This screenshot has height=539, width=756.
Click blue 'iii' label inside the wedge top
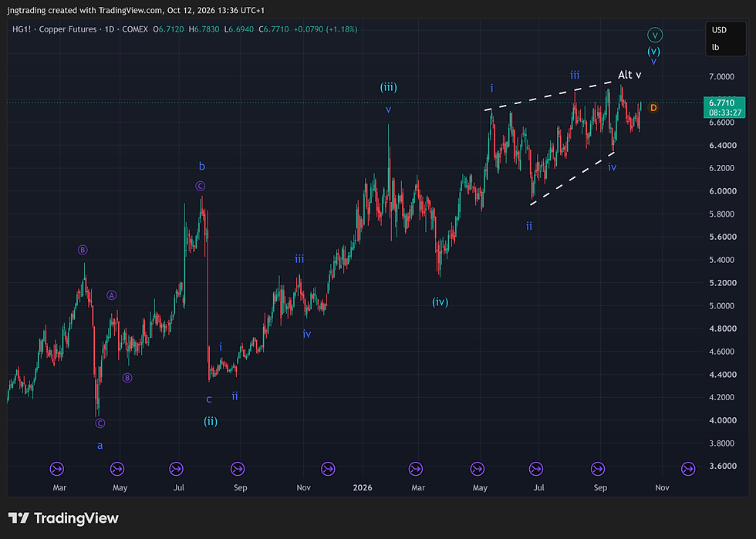(575, 75)
